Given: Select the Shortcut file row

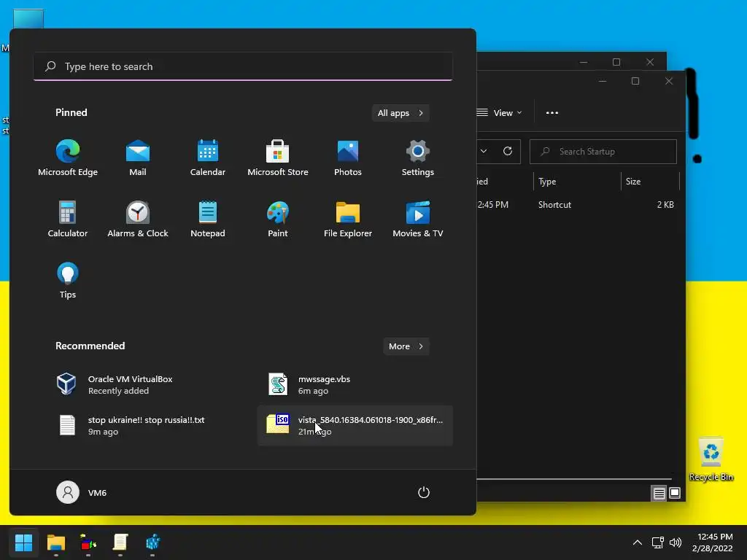Looking at the screenshot, I should [578, 205].
